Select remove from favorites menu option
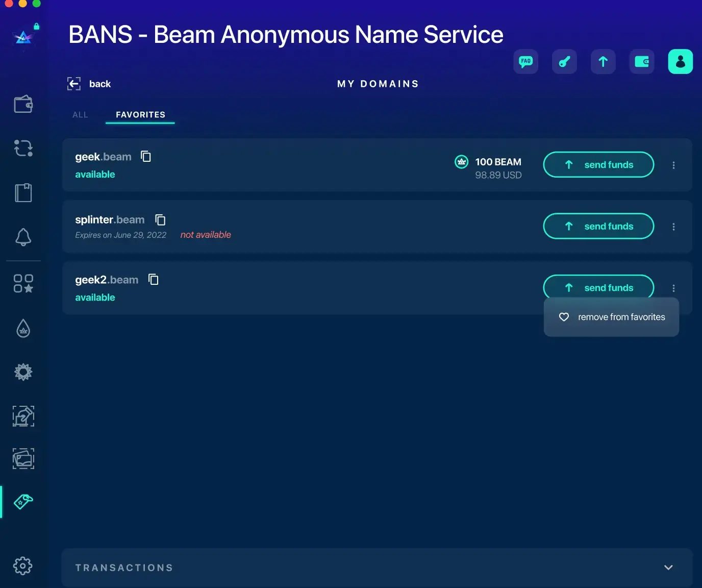 pyautogui.click(x=611, y=317)
